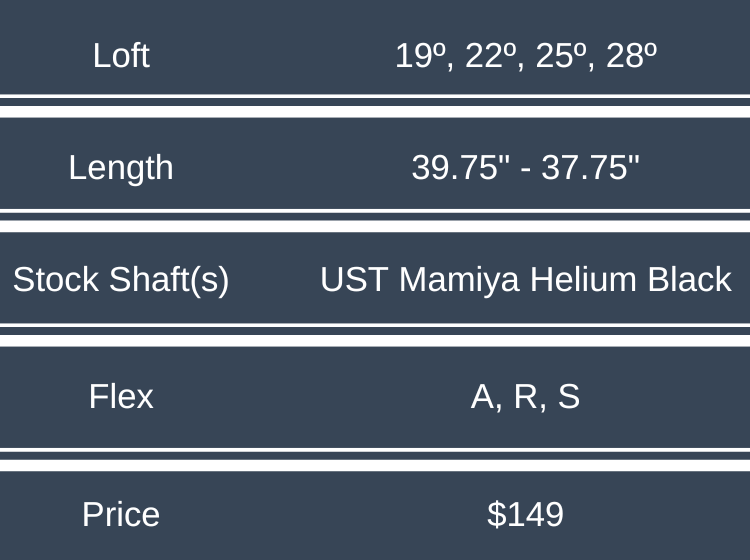Click the $149 price value

(x=525, y=514)
